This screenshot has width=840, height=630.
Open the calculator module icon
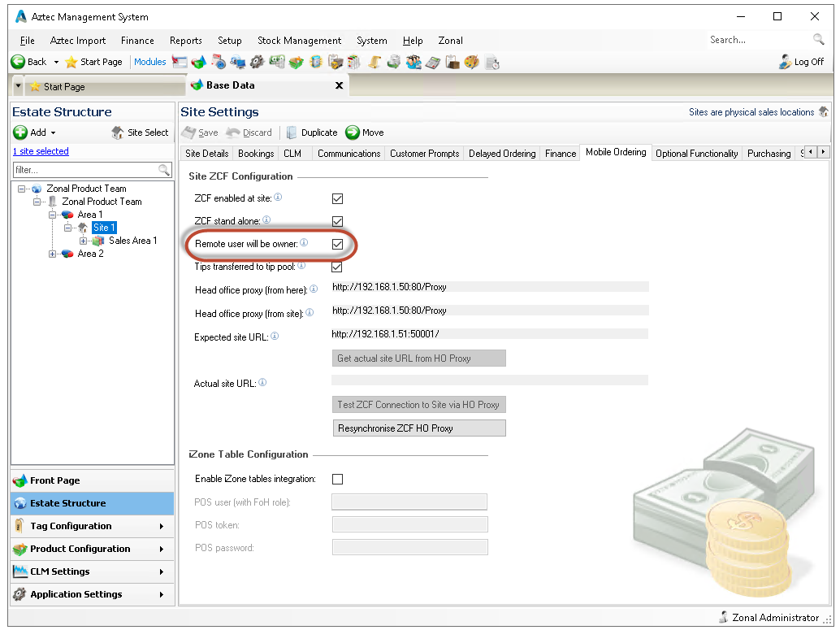(x=433, y=63)
